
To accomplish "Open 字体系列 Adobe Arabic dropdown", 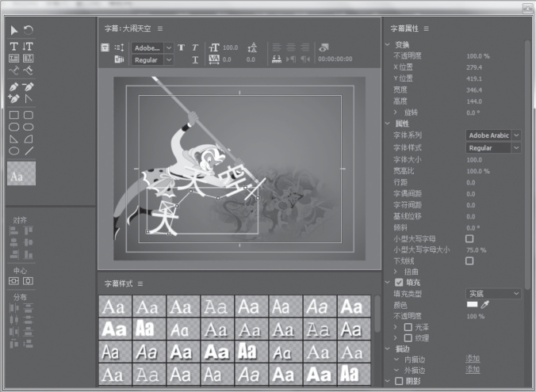I will (493, 135).
